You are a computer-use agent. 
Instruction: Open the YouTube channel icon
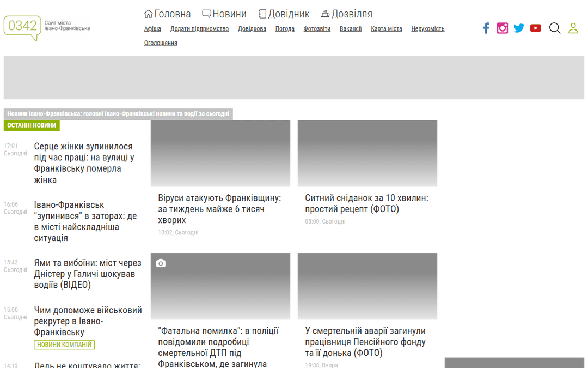pos(536,28)
